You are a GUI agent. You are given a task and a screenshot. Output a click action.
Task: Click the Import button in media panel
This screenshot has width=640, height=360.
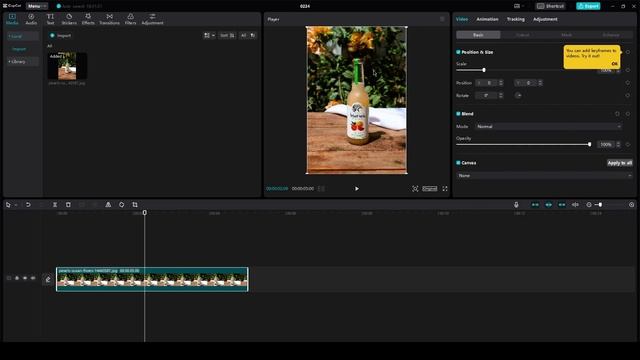tap(60, 36)
